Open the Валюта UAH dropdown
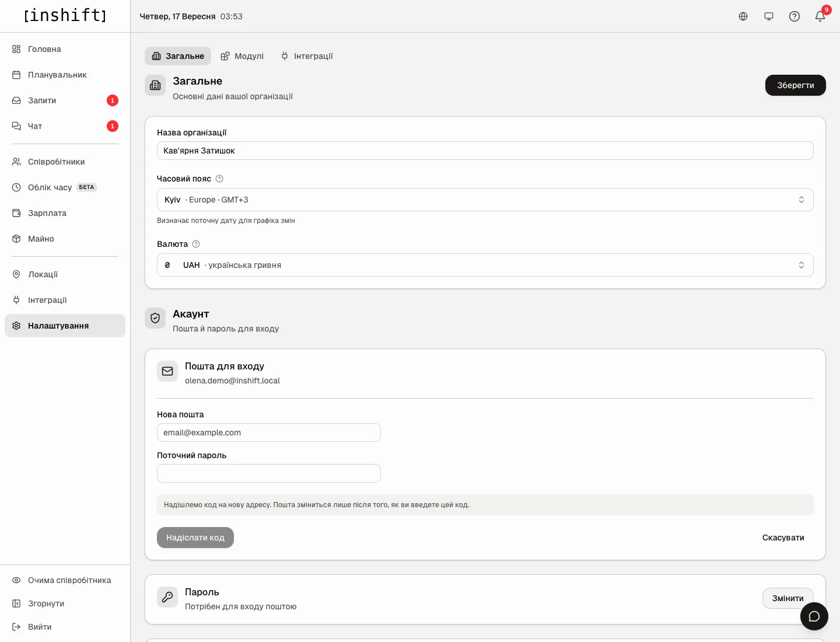The image size is (840, 642). pyautogui.click(x=485, y=265)
